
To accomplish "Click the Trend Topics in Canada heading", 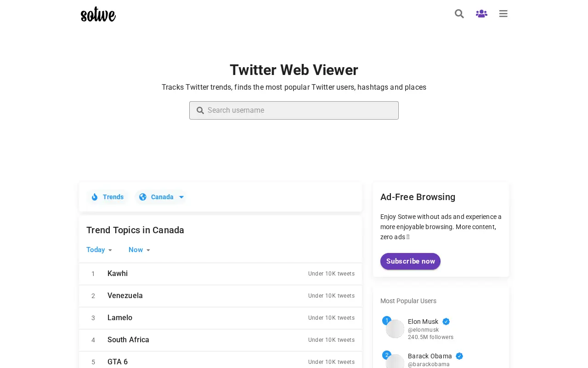I will [135, 230].
